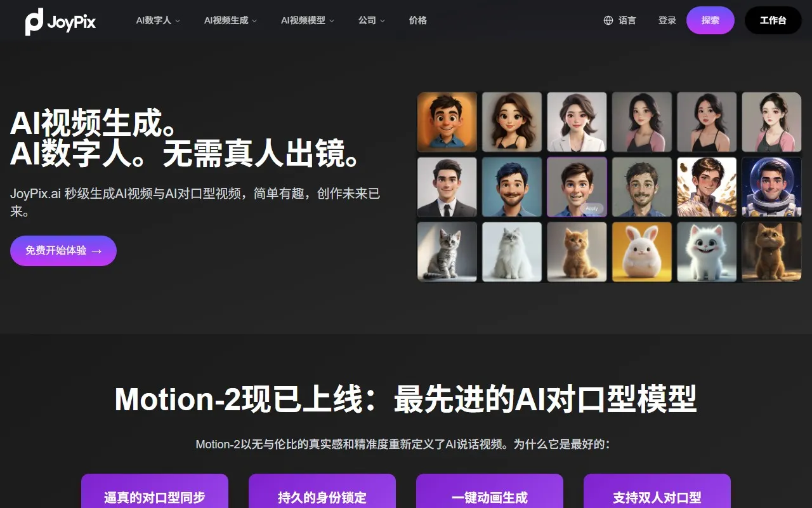The image size is (812, 508).
Task: Click the globe language icon
Action: 608,20
